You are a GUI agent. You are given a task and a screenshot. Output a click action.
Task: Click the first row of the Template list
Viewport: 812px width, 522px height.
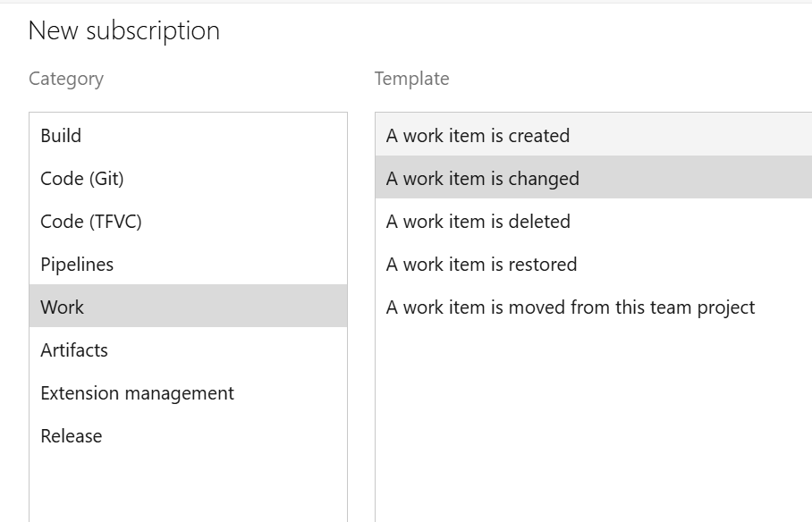click(x=478, y=136)
